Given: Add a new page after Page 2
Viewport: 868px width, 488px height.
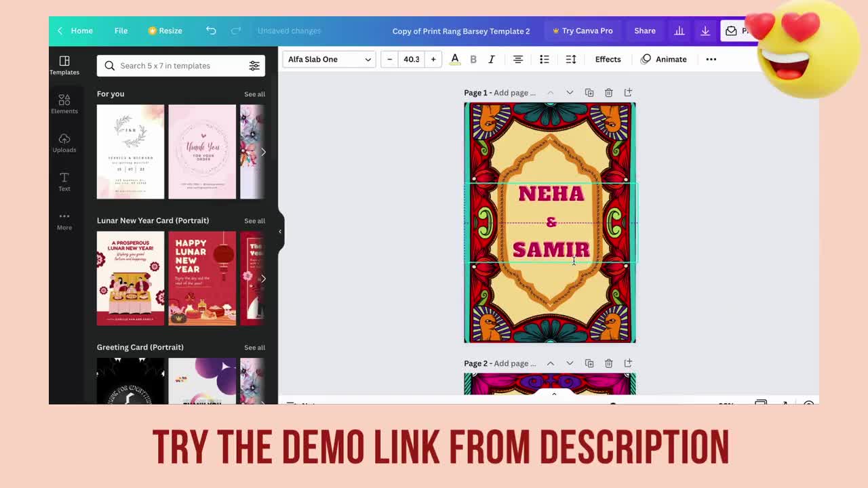Looking at the screenshot, I should click(x=628, y=363).
